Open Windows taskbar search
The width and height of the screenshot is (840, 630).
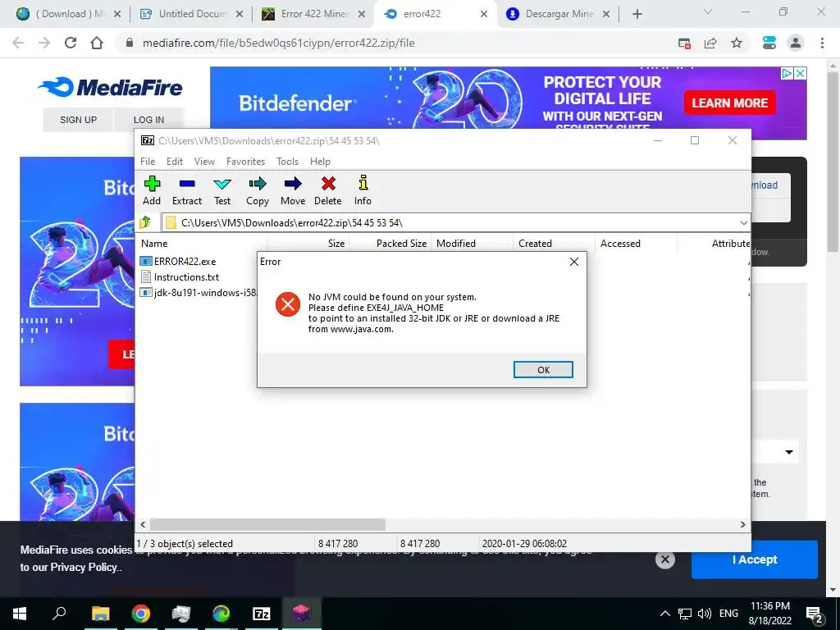click(59, 614)
